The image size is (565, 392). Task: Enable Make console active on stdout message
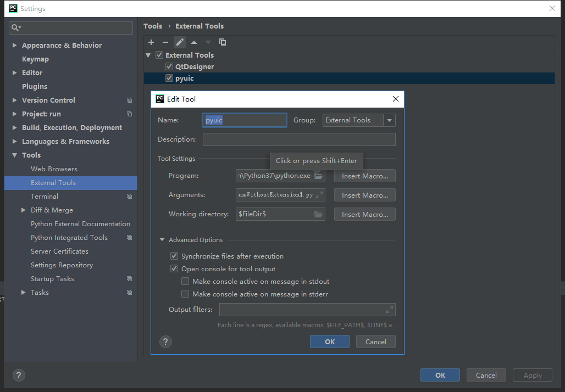pos(185,281)
